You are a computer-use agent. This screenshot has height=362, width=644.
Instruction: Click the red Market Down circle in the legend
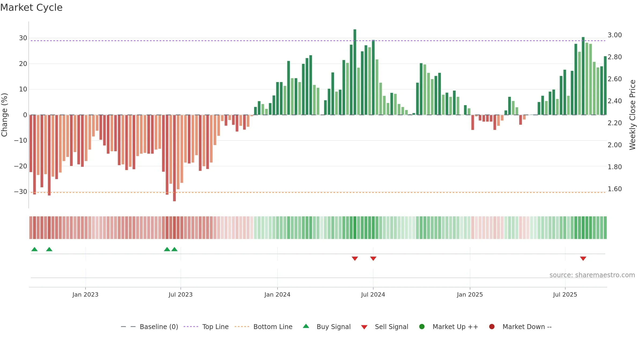(492, 327)
